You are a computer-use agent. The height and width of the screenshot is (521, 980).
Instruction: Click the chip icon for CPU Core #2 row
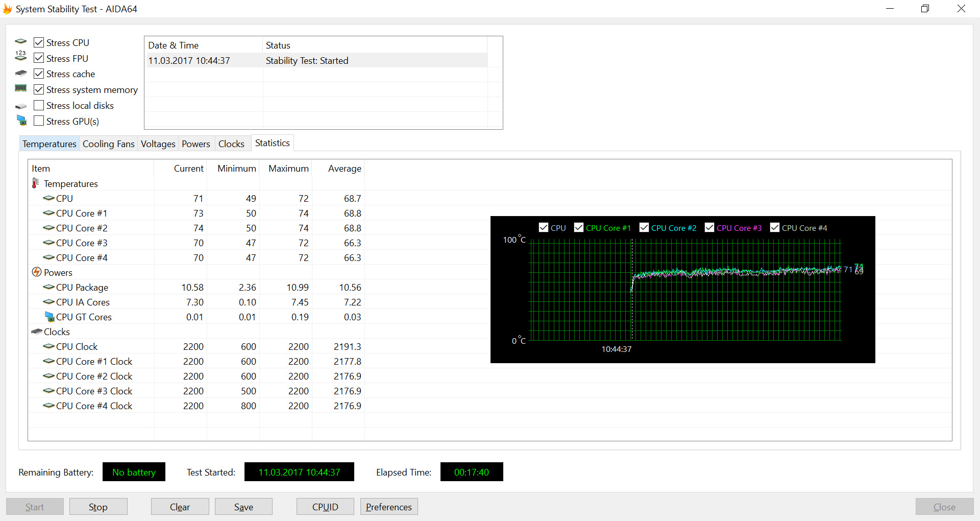point(48,228)
